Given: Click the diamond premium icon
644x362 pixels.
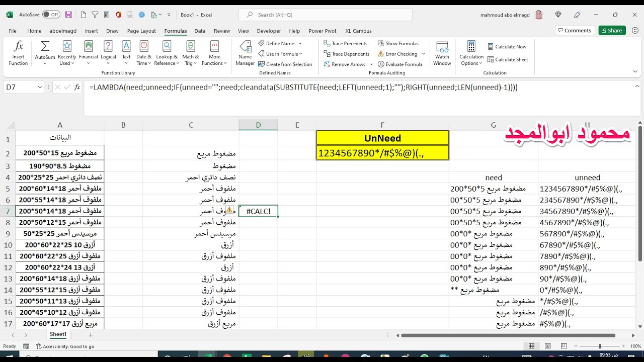Looking at the screenshot, I should (558, 15).
